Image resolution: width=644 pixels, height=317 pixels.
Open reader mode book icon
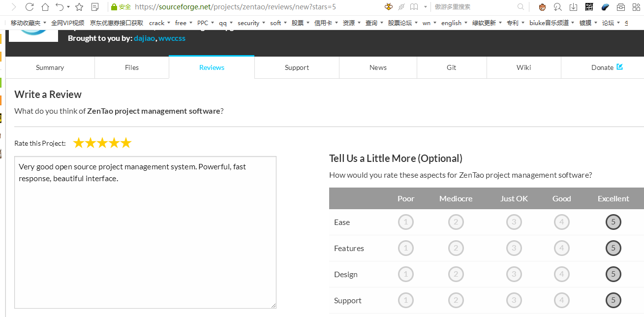414,7
